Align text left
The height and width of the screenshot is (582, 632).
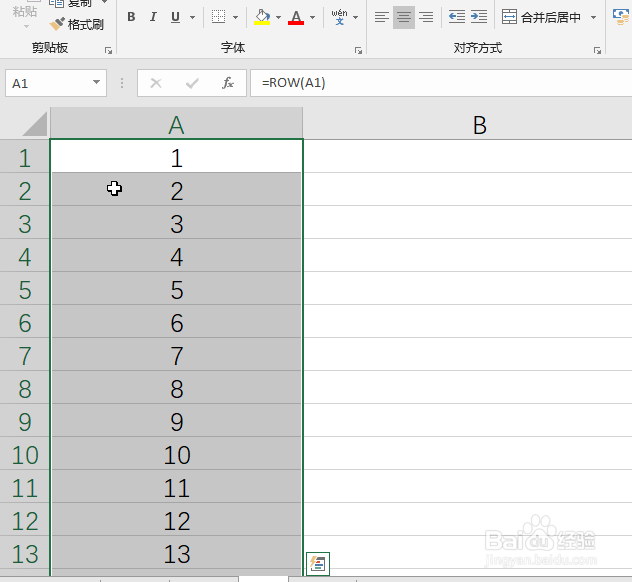click(382, 17)
